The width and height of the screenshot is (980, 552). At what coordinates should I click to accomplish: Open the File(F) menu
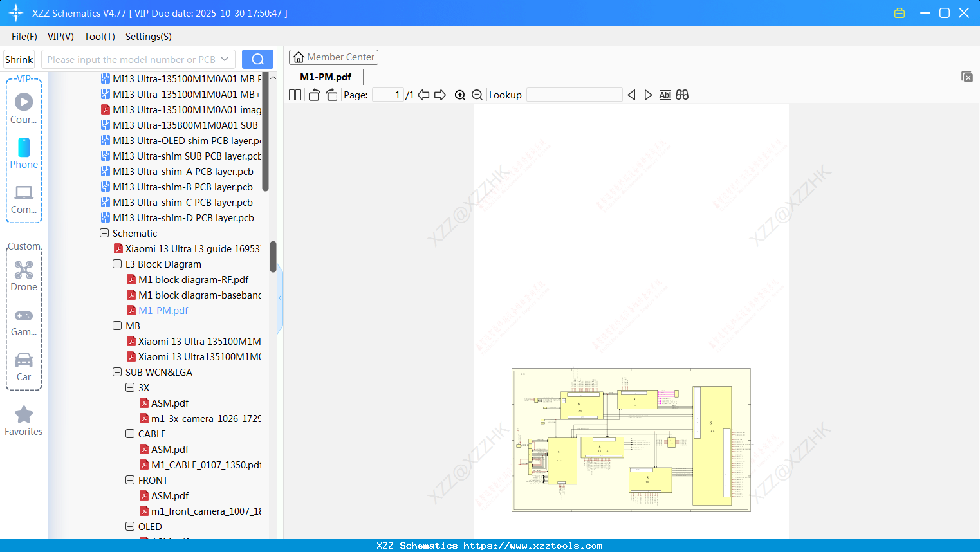click(24, 37)
